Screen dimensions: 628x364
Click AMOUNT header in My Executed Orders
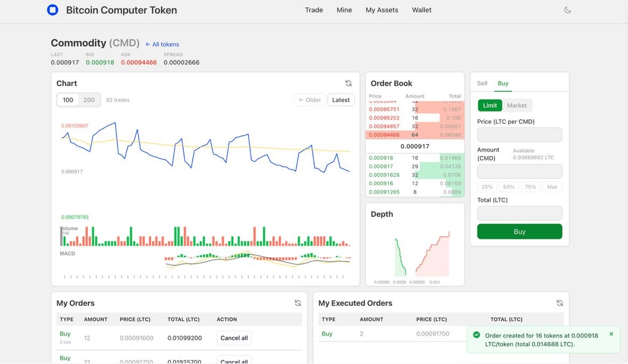click(371, 319)
